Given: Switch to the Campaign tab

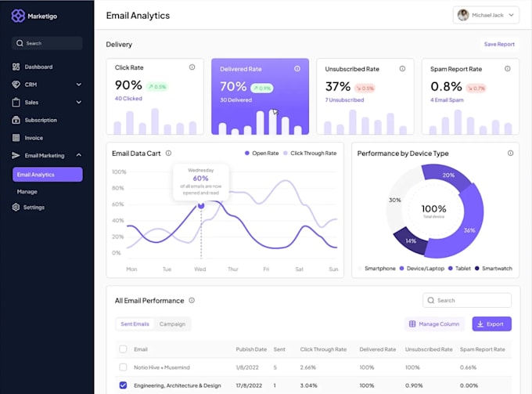Looking at the screenshot, I should tap(172, 324).
